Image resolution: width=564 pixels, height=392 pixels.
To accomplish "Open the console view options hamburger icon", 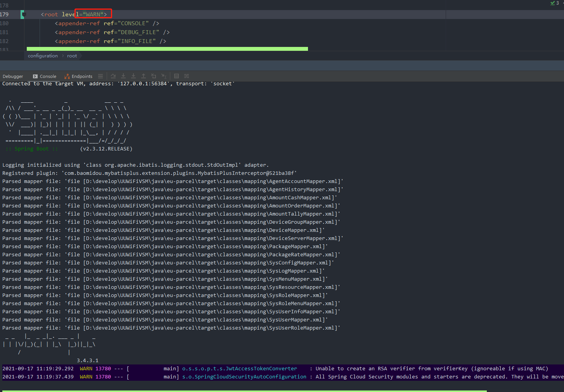I will click(100, 76).
